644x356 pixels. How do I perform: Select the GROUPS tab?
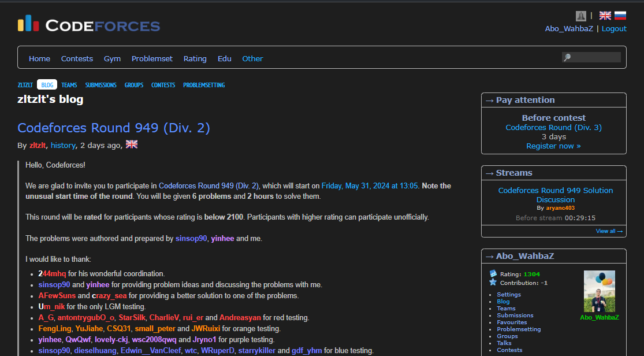(x=134, y=85)
